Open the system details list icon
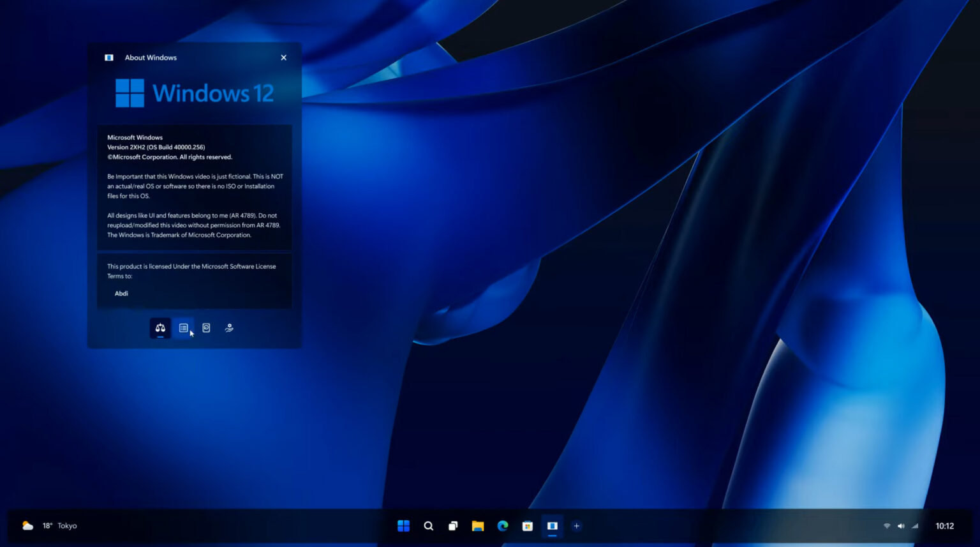Image resolution: width=980 pixels, height=547 pixels. (183, 327)
